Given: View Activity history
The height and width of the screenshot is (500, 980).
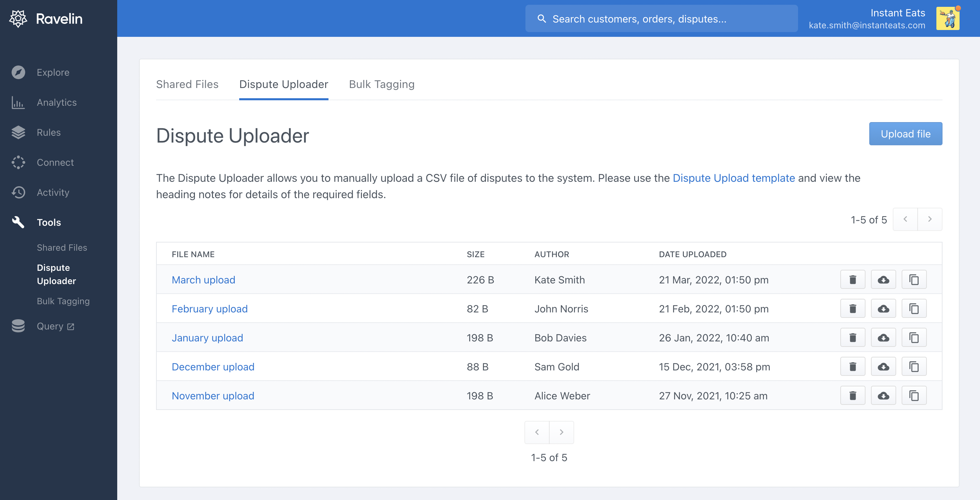Looking at the screenshot, I should [x=53, y=193].
